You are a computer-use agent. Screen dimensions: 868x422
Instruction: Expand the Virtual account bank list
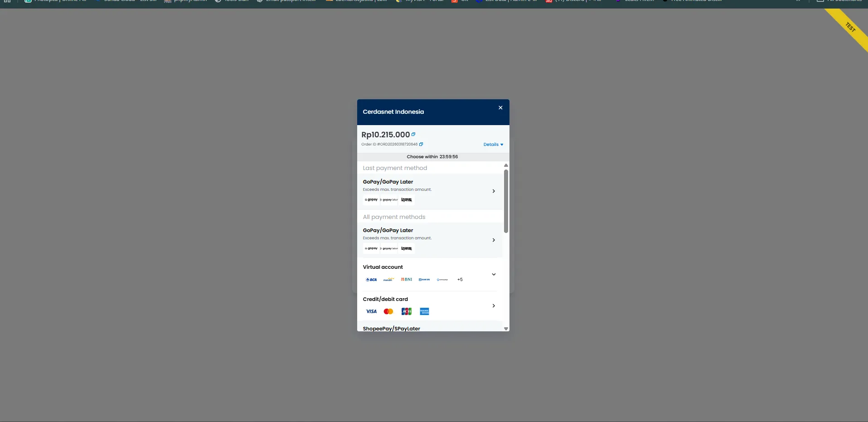coord(494,274)
